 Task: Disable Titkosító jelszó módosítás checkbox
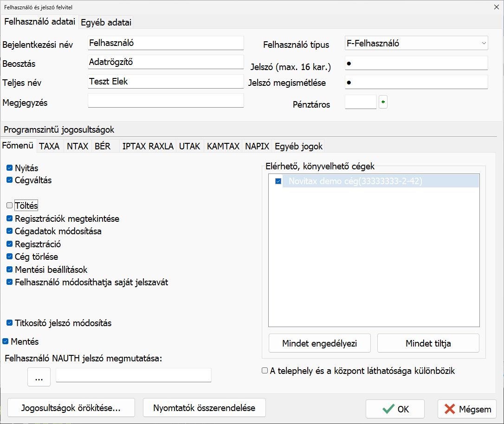click(x=10, y=323)
